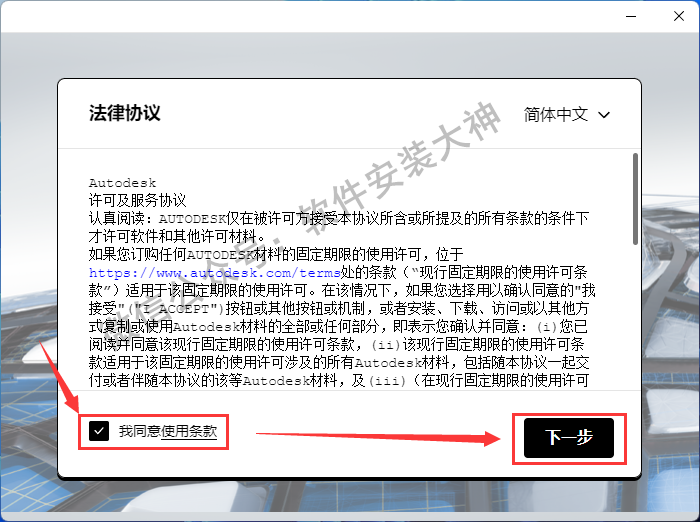Click the license agreement scrollbar thumb
The image size is (700, 522).
635,199
